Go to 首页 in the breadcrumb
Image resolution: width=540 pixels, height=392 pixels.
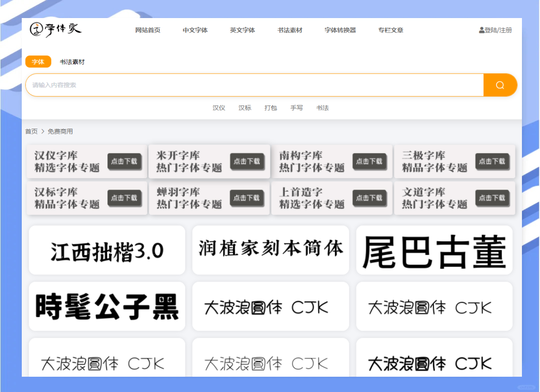click(31, 131)
